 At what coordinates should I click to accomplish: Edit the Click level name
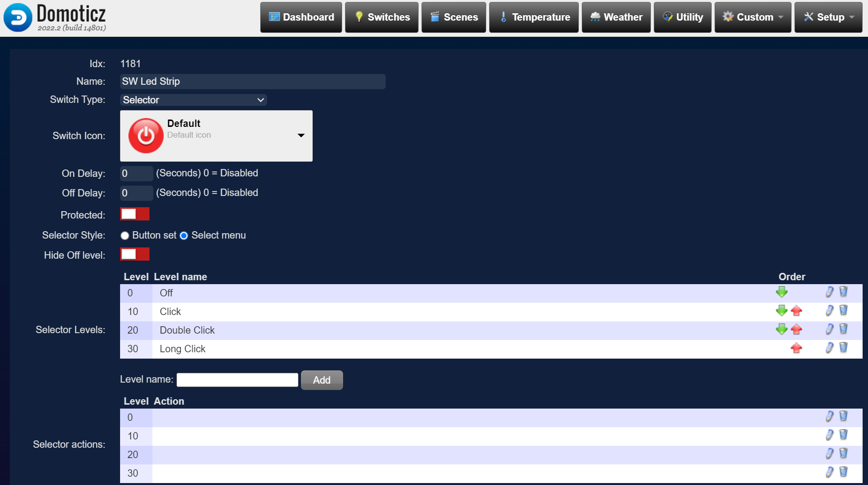(x=829, y=311)
